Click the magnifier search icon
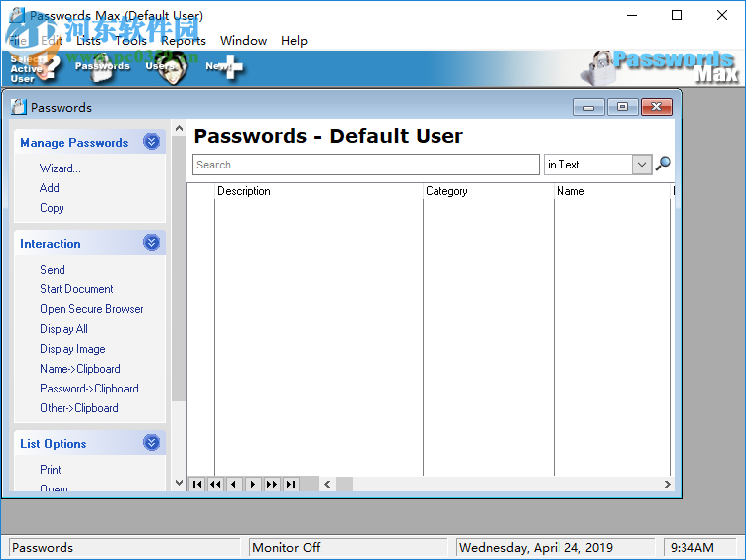The image size is (746, 560). pos(663,164)
